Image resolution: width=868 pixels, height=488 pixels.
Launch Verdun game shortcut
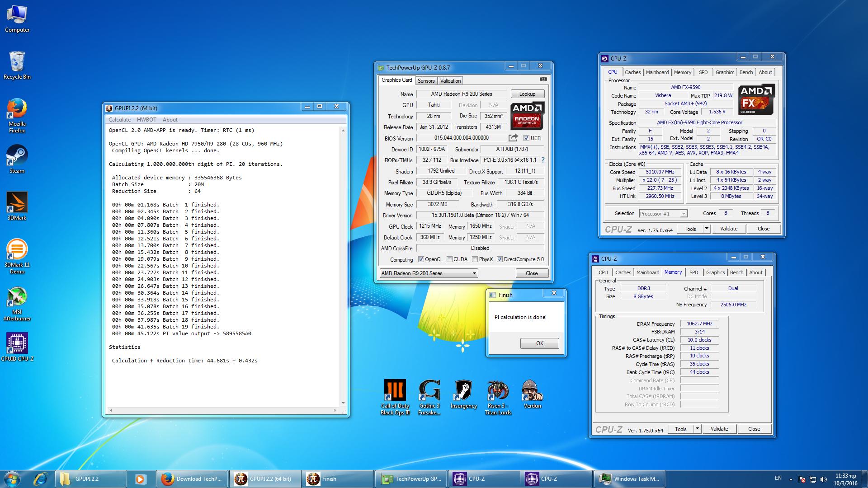(x=532, y=394)
